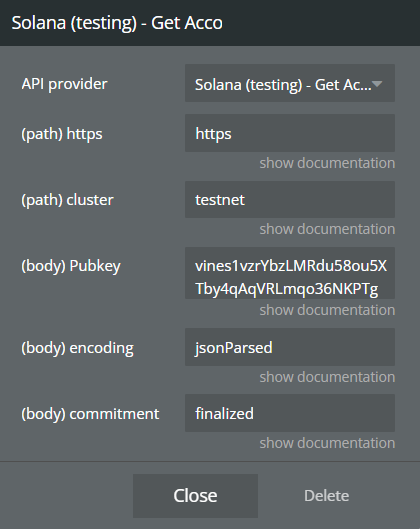The width and height of the screenshot is (420, 529).
Task: Click the Pubkey field starting with vines1
Action: (290, 273)
